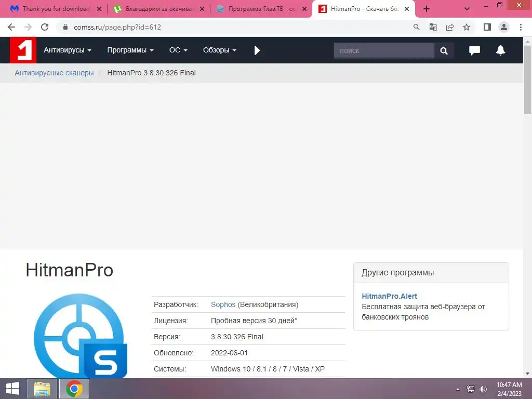
Task: Bookmark this page with star icon
Action: [x=467, y=27]
